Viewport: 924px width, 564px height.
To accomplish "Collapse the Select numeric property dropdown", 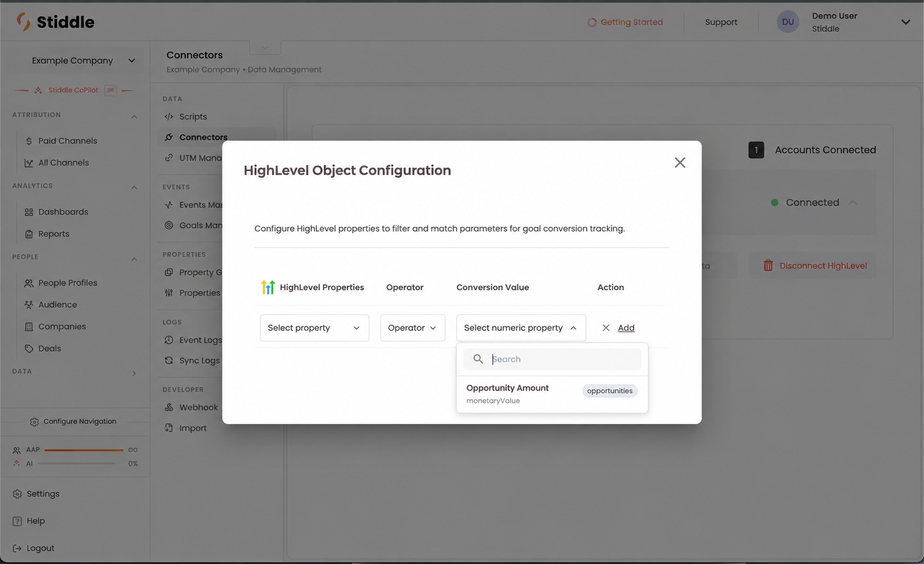I will tap(521, 328).
